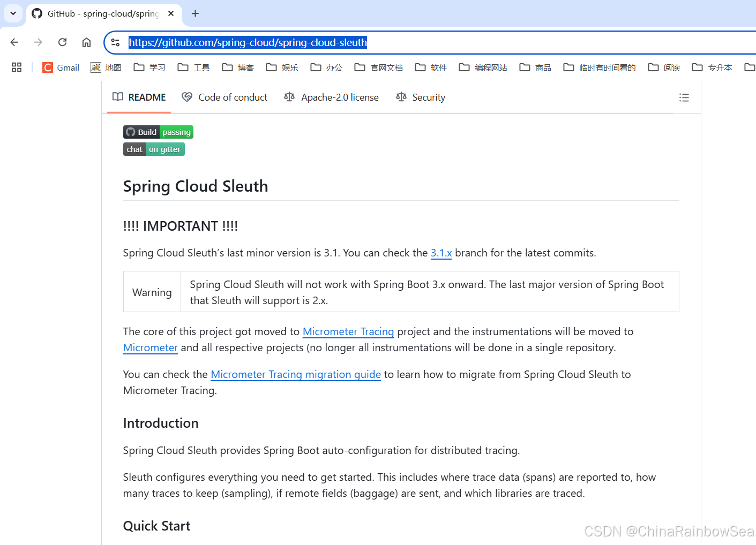Click the README book icon
This screenshot has height=545, width=756.
[x=117, y=97]
